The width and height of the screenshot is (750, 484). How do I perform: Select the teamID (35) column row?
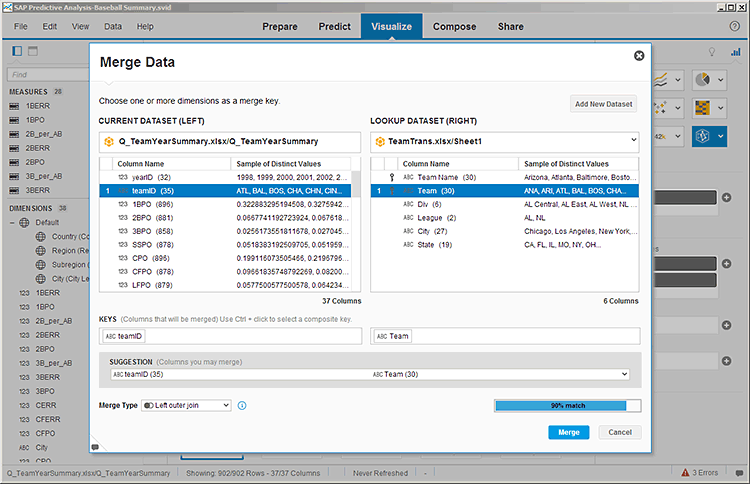tap(225, 191)
